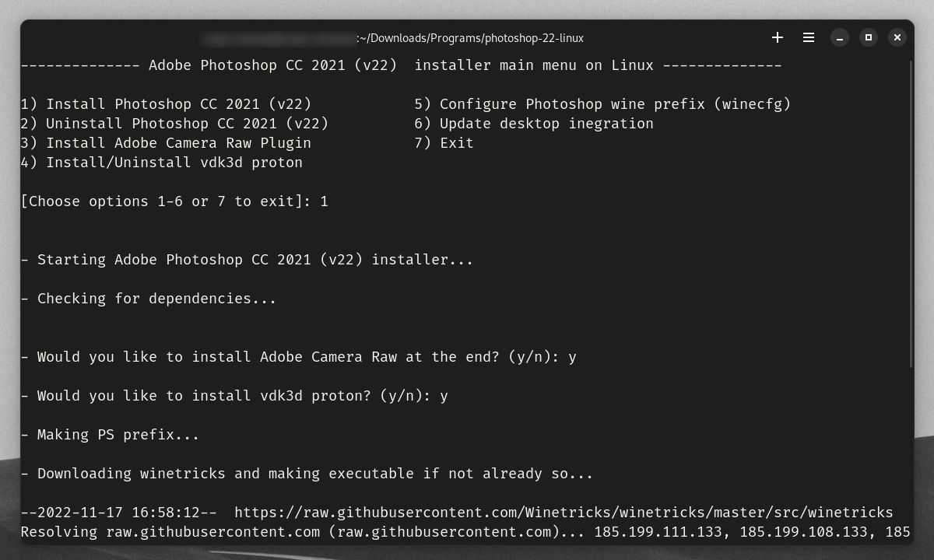The width and height of the screenshot is (934, 560).
Task: Click the maximize window icon
Action: coord(868,37)
